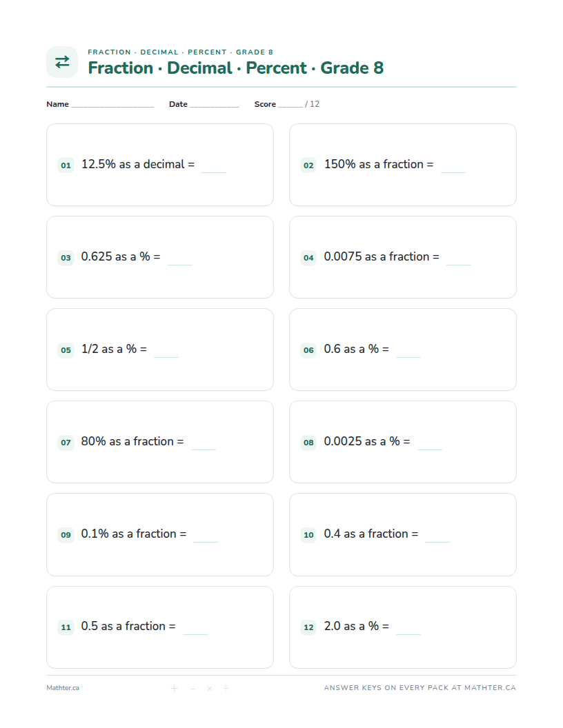Click the 07 question number badge
The width and height of the screenshot is (563, 728).
tap(66, 443)
